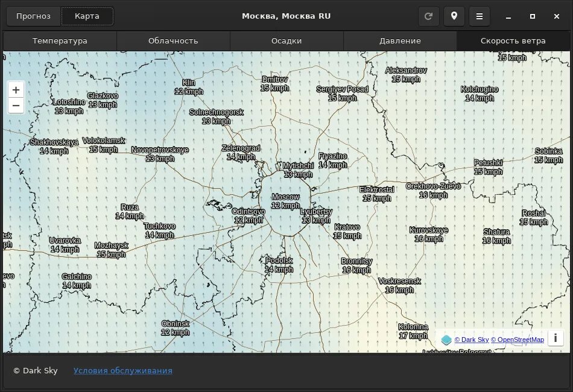This screenshot has height=392, width=573.
Task: Click the Glazkovo label
Action: pos(103,100)
